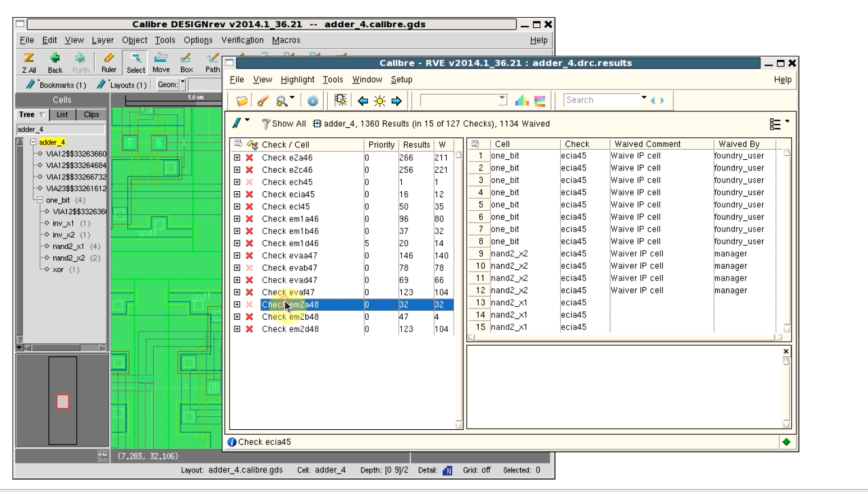
Task: Toggle waive X for Check e2a46
Action: coord(250,157)
